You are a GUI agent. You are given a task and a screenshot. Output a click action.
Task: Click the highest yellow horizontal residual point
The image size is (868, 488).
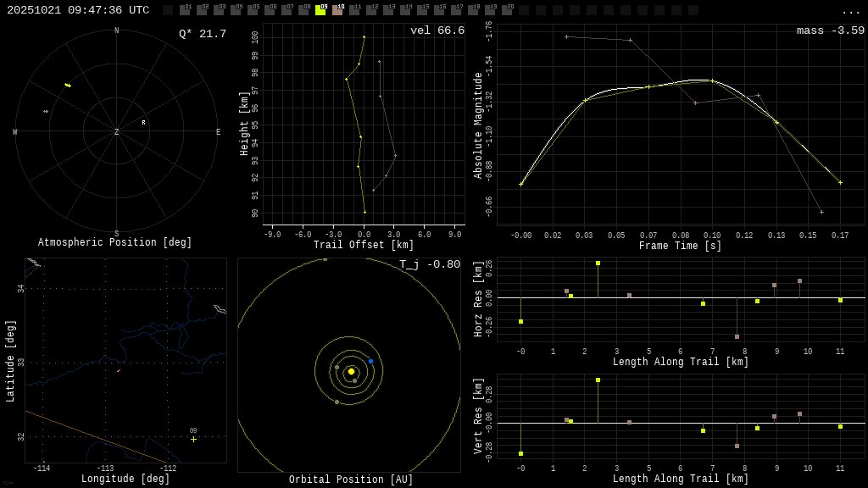coord(598,263)
